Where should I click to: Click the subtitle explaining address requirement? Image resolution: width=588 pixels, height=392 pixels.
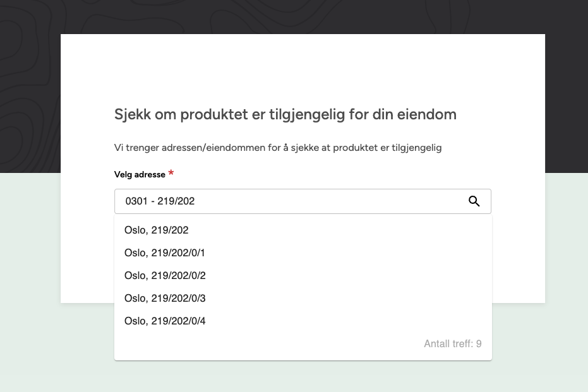tap(278, 147)
